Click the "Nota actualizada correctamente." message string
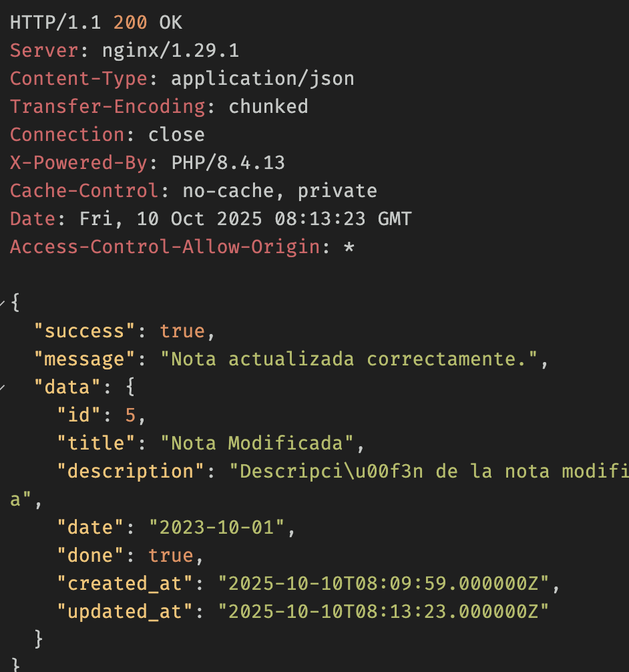Viewport: 629px width, 672px height. click(349, 359)
